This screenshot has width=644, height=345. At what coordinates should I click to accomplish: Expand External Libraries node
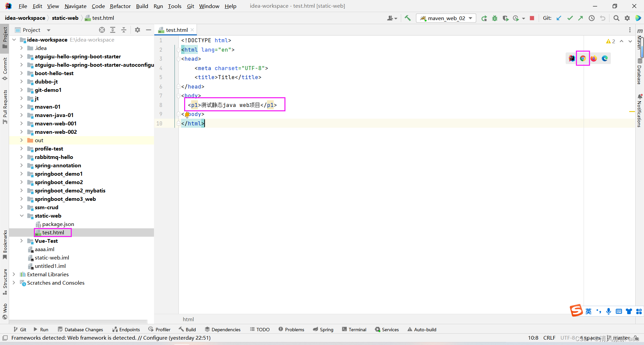click(x=14, y=274)
